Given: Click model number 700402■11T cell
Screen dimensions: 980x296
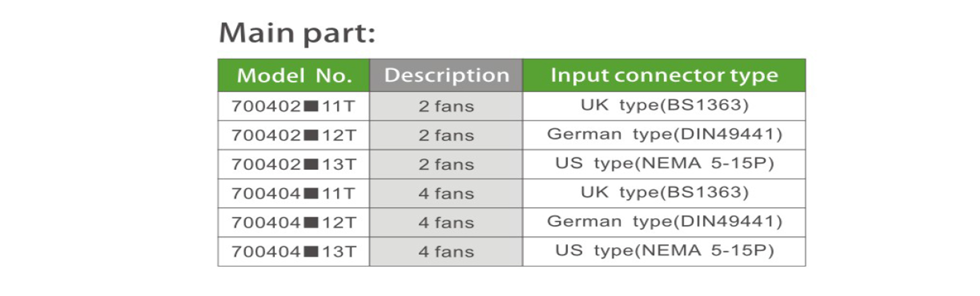Looking at the screenshot, I should point(293,106).
